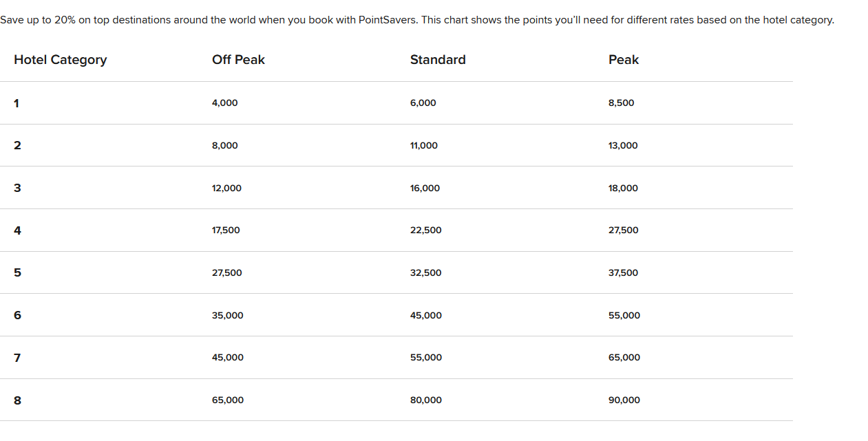The height and width of the screenshot is (441, 868).
Task: Select category 7 standard value 55,000
Action: coord(426,358)
